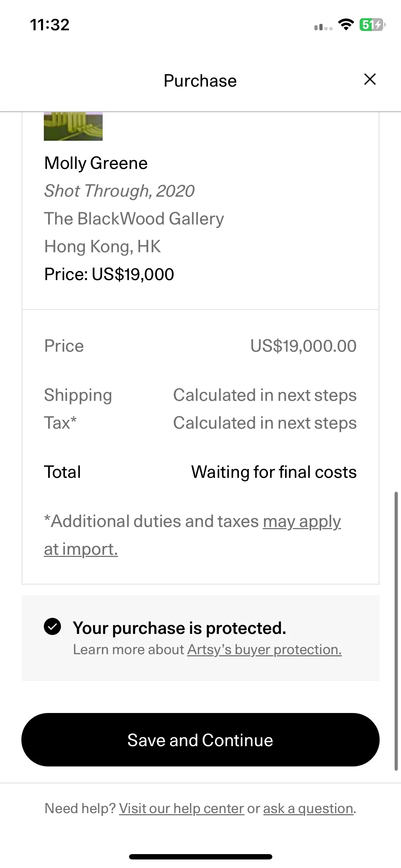Tap the black checkmark protection icon

[x=52, y=626]
